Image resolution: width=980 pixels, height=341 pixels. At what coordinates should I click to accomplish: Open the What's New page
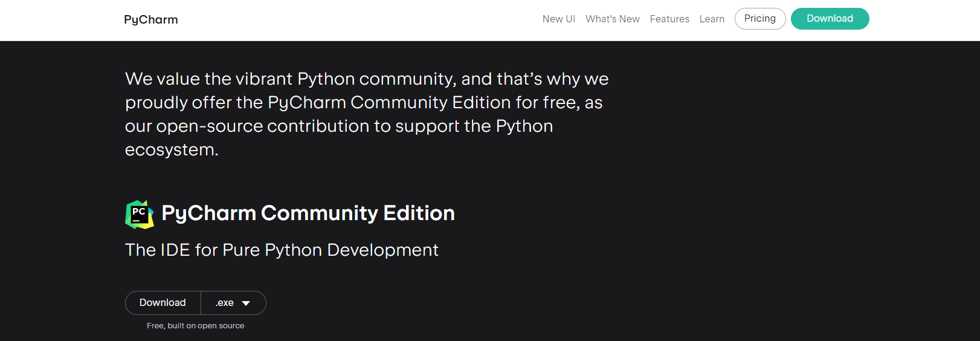coord(613,19)
